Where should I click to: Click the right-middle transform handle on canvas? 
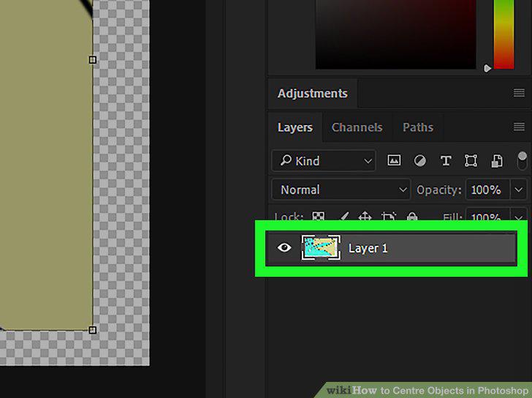[93, 60]
